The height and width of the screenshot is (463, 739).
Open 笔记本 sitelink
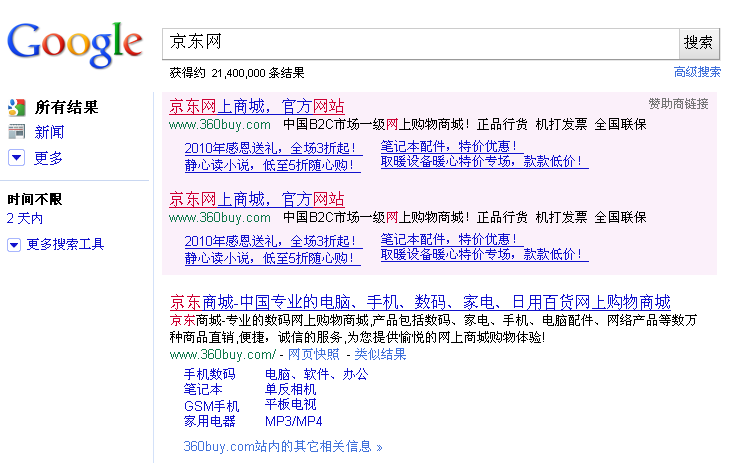(203, 389)
